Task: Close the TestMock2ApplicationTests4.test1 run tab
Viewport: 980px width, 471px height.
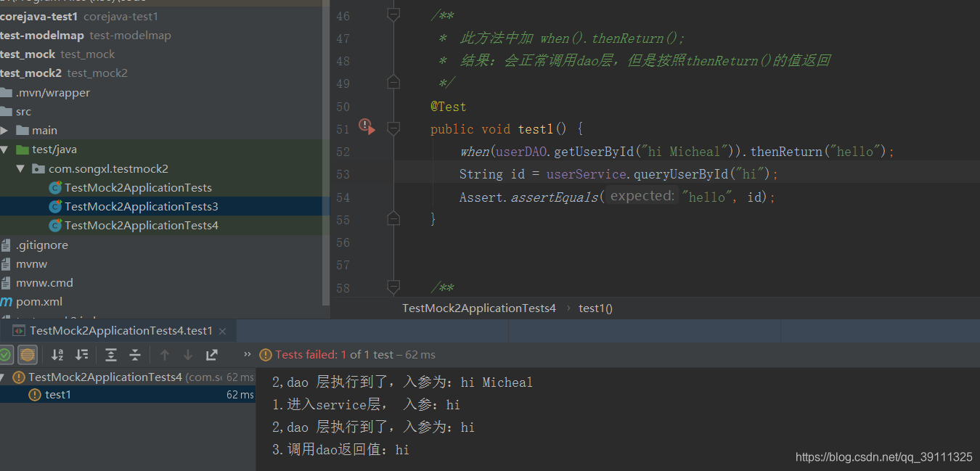Action: click(x=223, y=331)
